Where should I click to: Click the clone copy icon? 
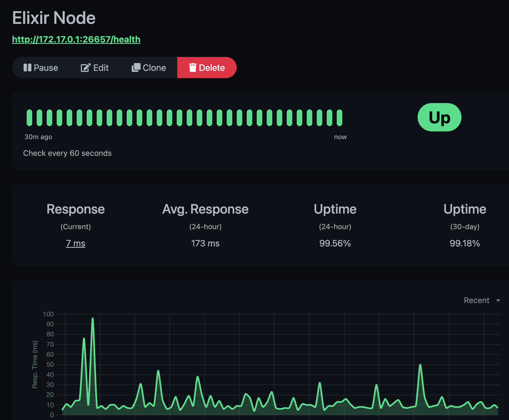(x=136, y=67)
